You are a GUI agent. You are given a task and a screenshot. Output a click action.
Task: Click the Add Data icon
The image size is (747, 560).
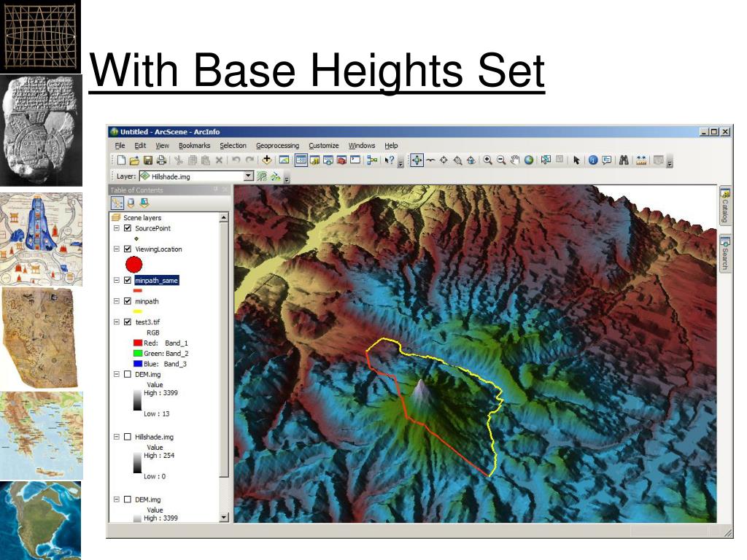(267, 160)
